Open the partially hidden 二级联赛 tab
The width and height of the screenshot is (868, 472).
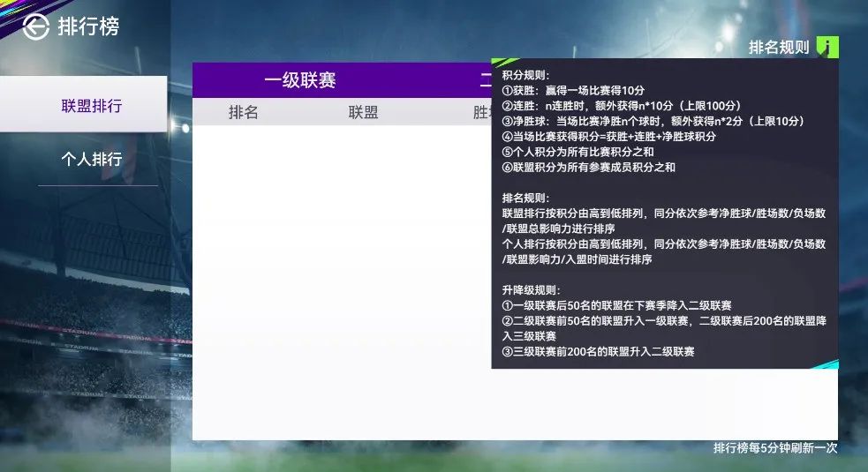485,80
